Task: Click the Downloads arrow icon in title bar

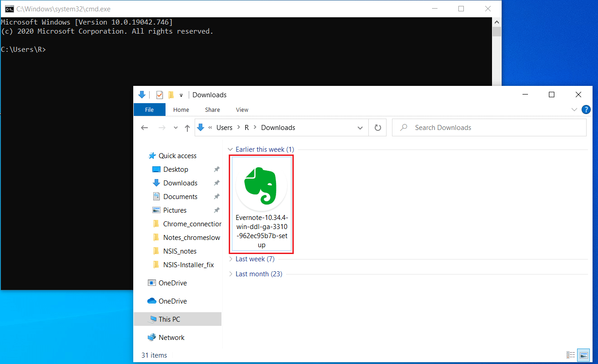Action: point(141,95)
